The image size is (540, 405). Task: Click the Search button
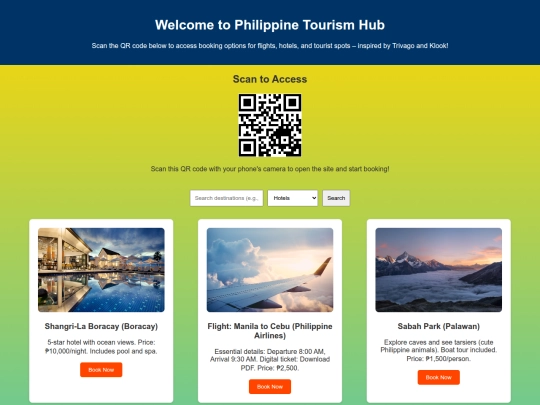click(x=336, y=198)
